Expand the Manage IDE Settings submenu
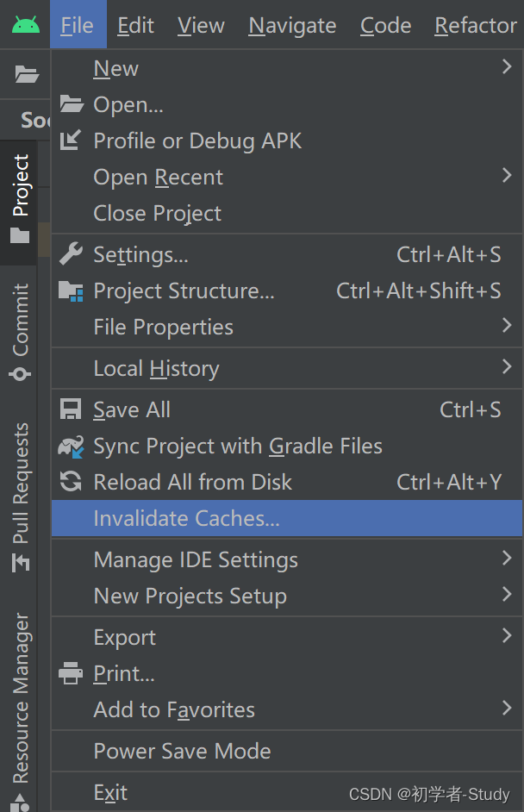 287,559
